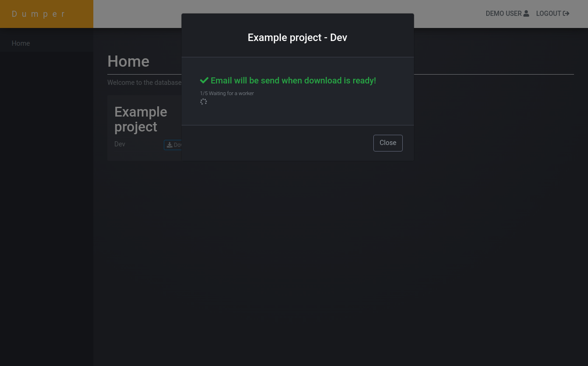This screenshot has width=588, height=366.
Task: Click the partially hidden Download button on the card
Action: 173,145
